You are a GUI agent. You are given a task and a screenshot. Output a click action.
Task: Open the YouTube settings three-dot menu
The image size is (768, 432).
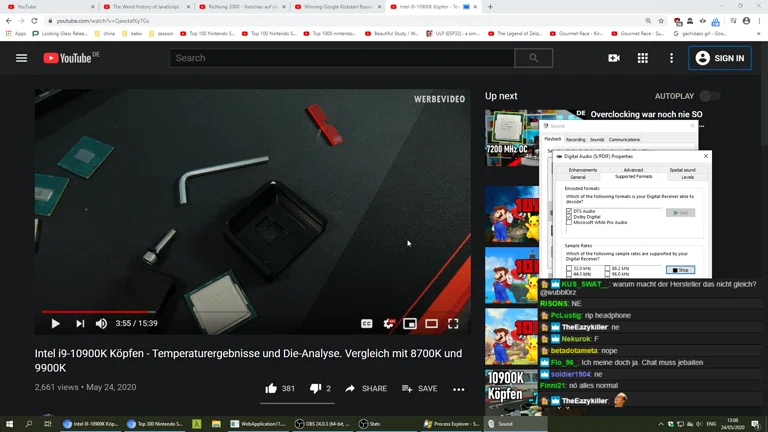[x=672, y=58]
